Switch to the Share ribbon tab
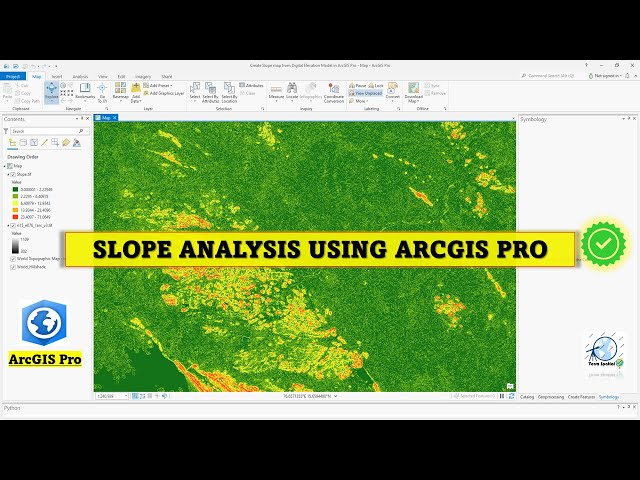Image resolution: width=640 pixels, height=480 pixels. coord(167,76)
